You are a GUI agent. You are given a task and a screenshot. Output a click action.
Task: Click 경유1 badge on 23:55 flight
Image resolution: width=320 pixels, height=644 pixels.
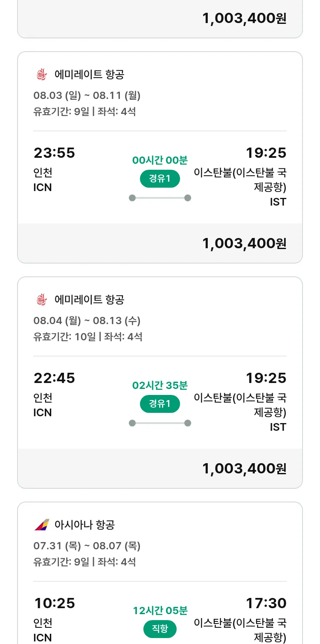160,179
